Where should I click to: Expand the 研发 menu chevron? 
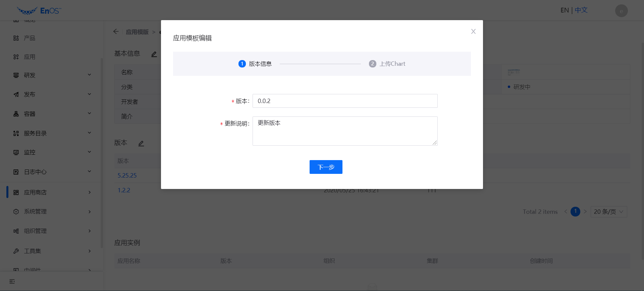click(89, 75)
